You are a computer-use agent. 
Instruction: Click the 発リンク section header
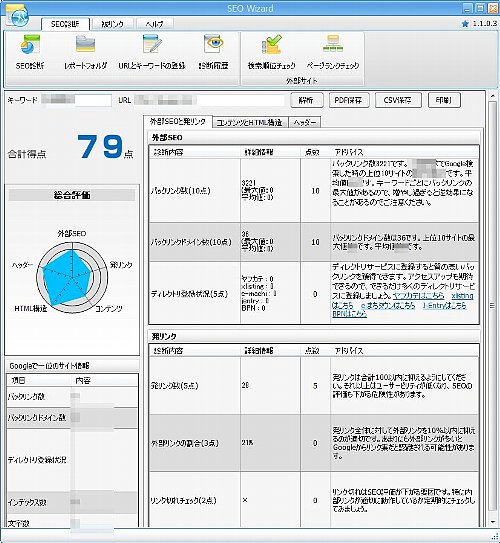pyautogui.click(x=314, y=336)
